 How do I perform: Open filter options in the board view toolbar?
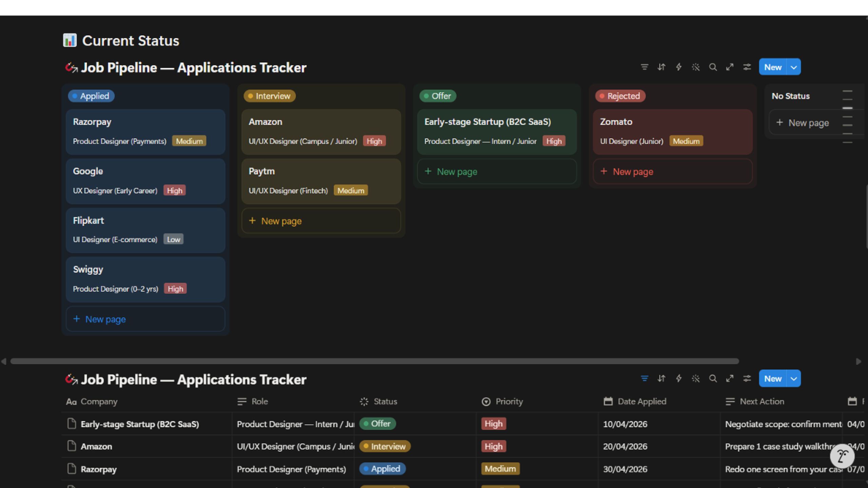click(644, 67)
